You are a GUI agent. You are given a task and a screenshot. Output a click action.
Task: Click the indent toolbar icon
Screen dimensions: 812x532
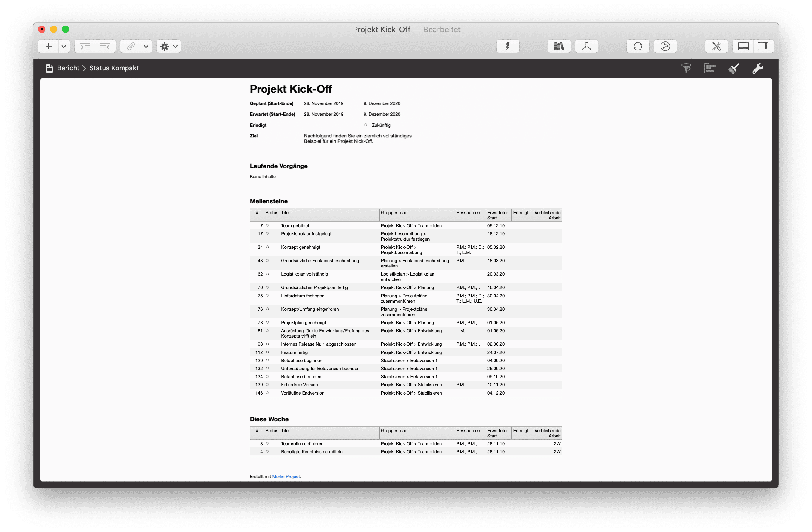[x=85, y=47]
